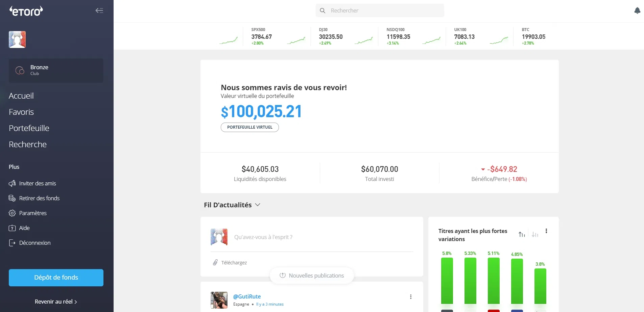Click the Qu'avez-vous à l'esprit post field
644x312 pixels.
point(263,237)
